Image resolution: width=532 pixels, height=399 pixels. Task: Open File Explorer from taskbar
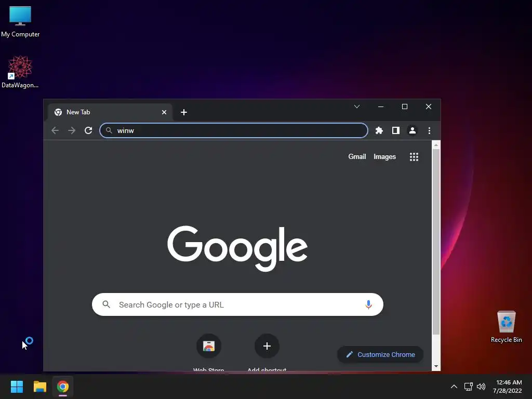tap(39, 387)
